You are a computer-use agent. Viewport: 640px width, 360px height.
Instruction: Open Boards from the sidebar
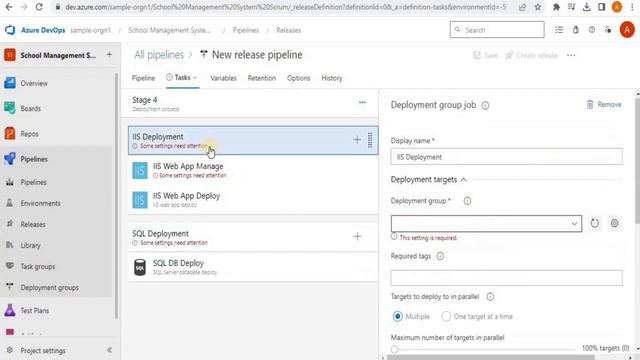pyautogui.click(x=30, y=109)
